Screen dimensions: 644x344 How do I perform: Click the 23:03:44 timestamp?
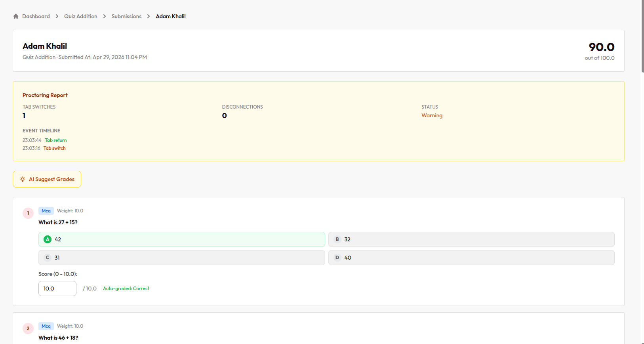pyautogui.click(x=32, y=140)
